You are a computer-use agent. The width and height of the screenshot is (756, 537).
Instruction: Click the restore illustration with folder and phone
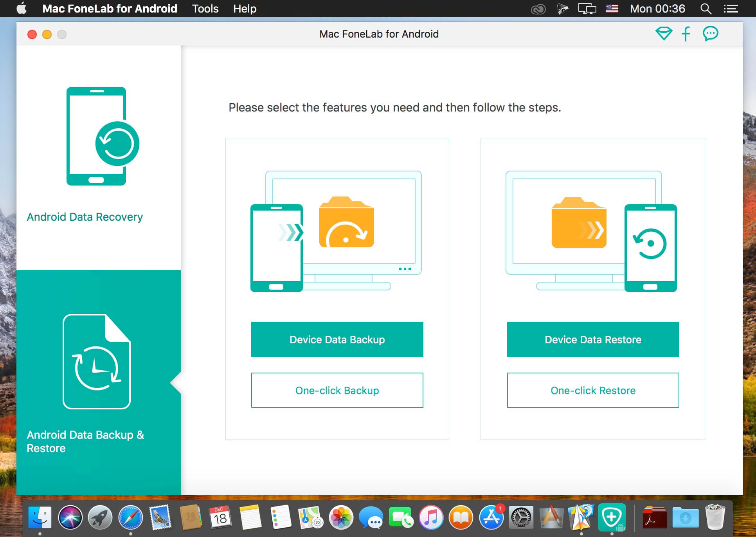(x=591, y=231)
